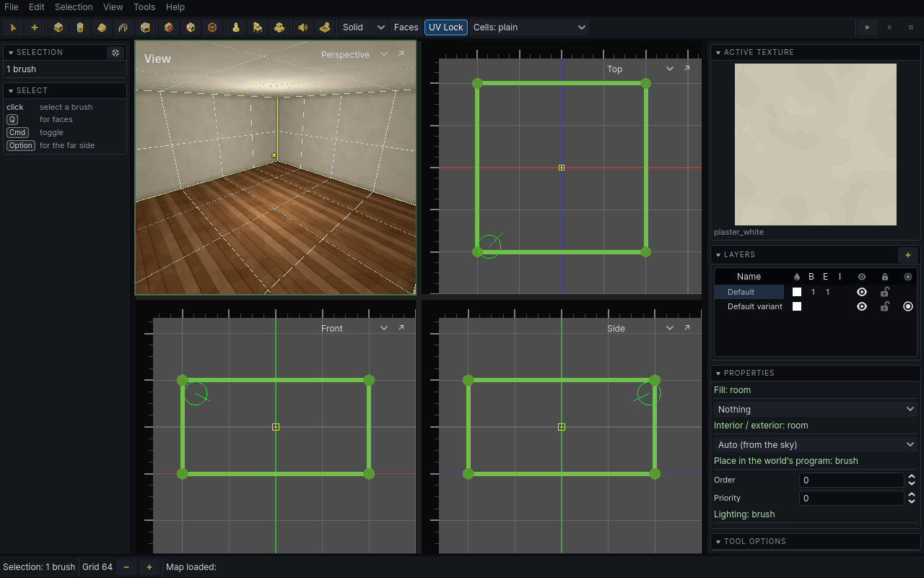
Task: Maximize the Front viewport with arrow icon
Action: (401, 328)
